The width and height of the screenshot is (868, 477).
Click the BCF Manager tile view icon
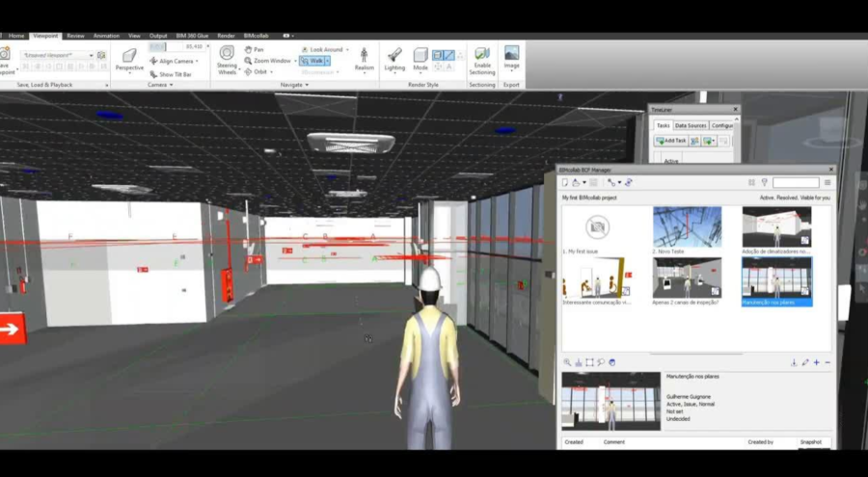(x=751, y=183)
